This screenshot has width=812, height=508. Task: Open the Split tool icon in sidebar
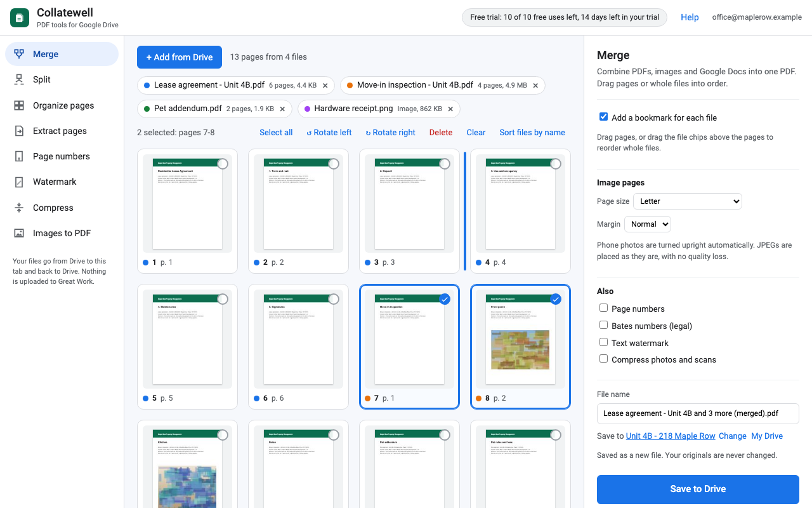(x=19, y=79)
